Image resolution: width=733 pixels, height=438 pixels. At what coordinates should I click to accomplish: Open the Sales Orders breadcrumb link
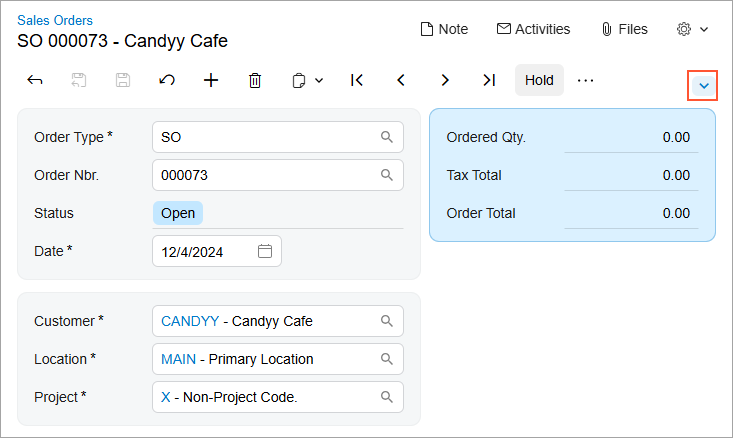click(x=55, y=20)
